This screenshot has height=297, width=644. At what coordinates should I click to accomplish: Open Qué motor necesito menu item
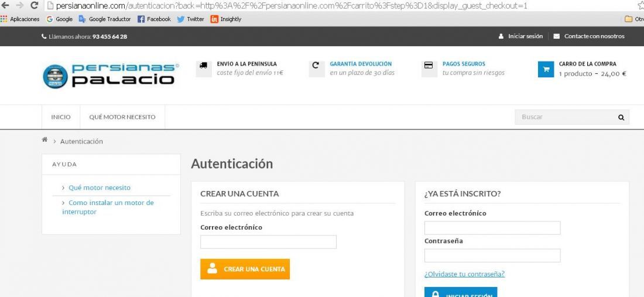122,117
